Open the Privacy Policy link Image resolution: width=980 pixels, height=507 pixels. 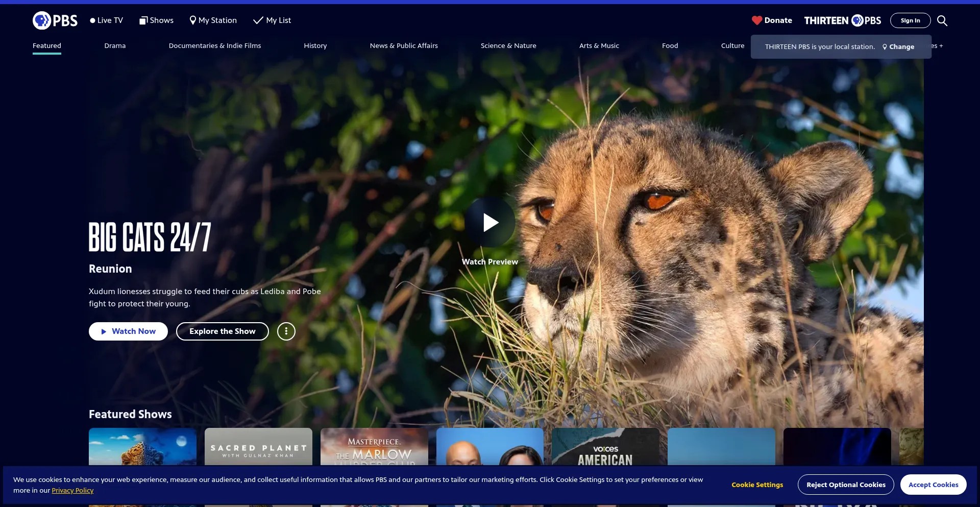click(x=72, y=491)
